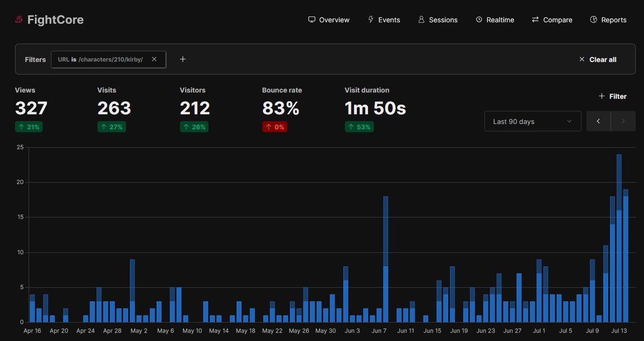This screenshot has width=644, height=341.
Task: Remove the kirby URL filter
Action: pos(154,59)
